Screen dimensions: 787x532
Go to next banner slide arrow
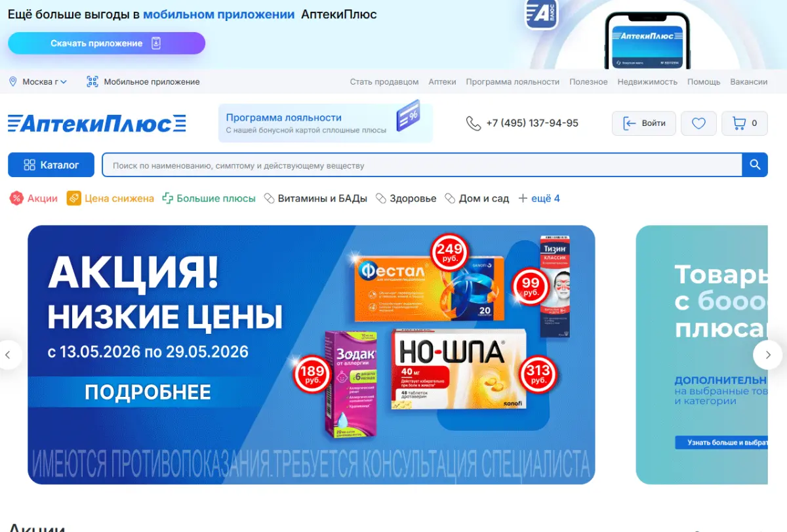[768, 355]
